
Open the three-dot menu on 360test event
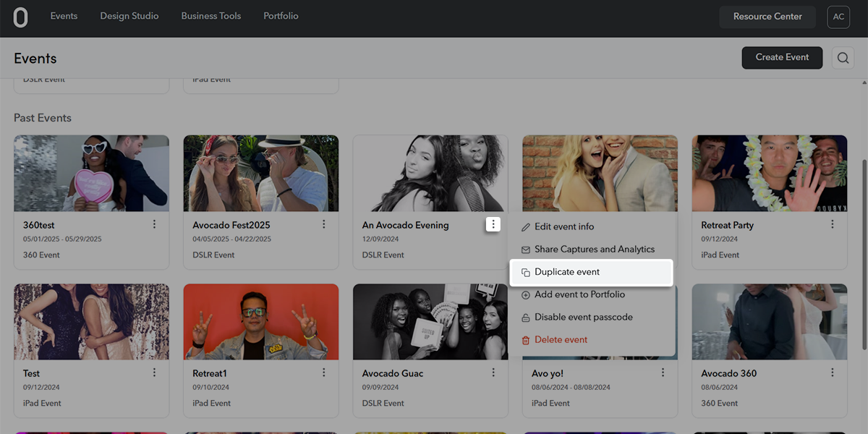(154, 225)
